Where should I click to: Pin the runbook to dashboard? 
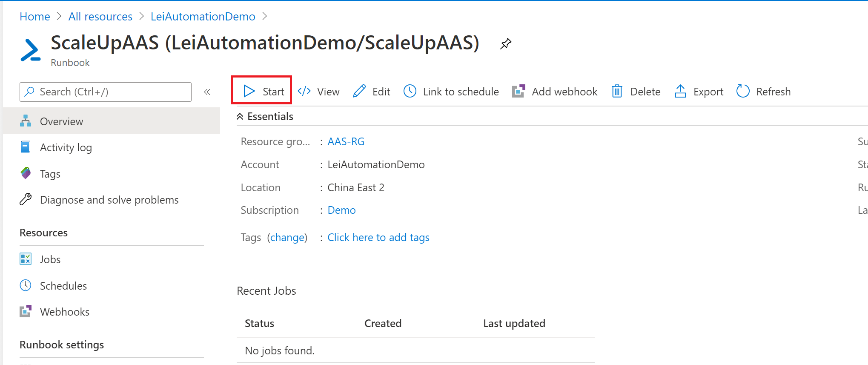point(505,43)
